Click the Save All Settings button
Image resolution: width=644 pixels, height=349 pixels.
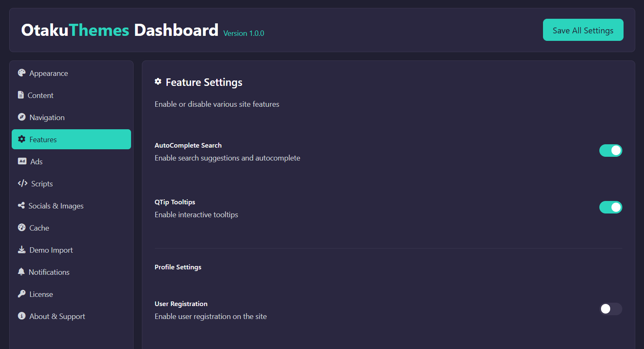(583, 30)
